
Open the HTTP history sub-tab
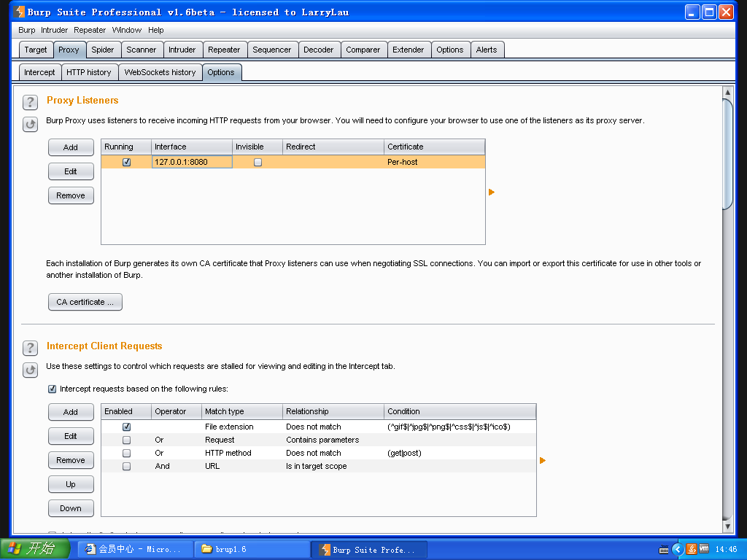coord(89,72)
